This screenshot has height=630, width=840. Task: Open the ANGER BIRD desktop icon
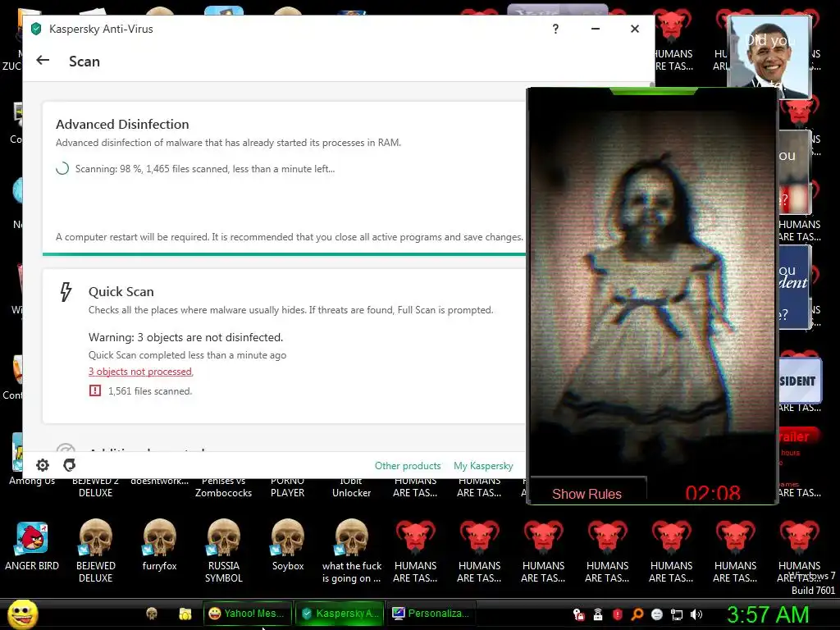tap(32, 538)
